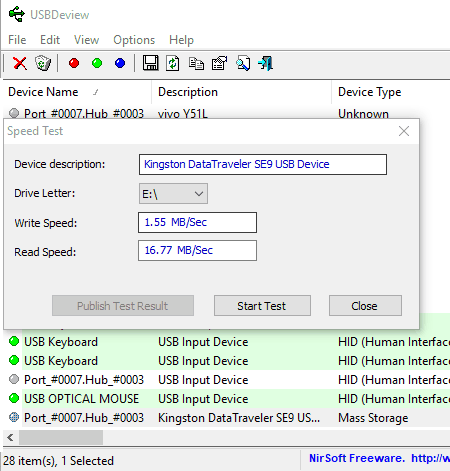The image size is (450, 471).
Task: Click the Publish Test Result button
Action: tap(123, 305)
